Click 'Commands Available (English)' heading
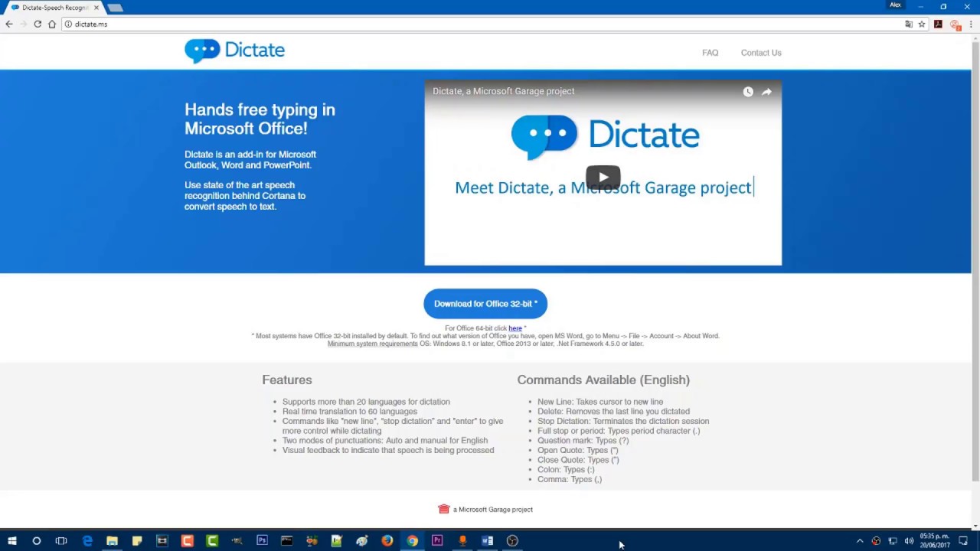980x551 pixels. 603,380
